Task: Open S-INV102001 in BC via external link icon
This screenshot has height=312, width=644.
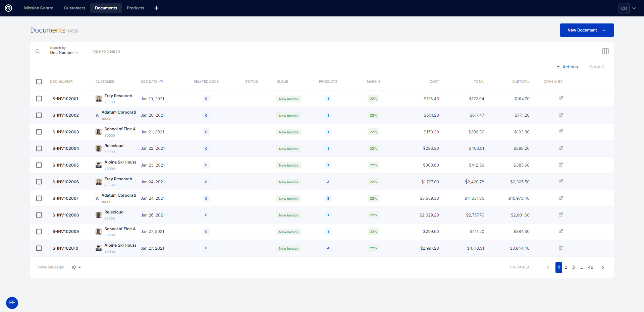Action: 560,99
